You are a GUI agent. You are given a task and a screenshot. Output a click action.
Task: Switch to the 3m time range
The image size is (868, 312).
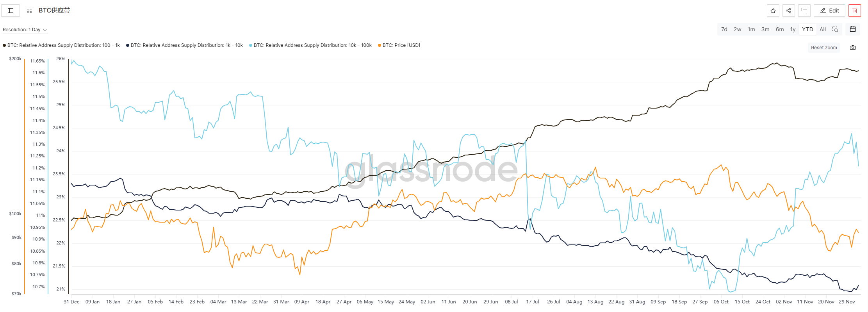(x=765, y=29)
